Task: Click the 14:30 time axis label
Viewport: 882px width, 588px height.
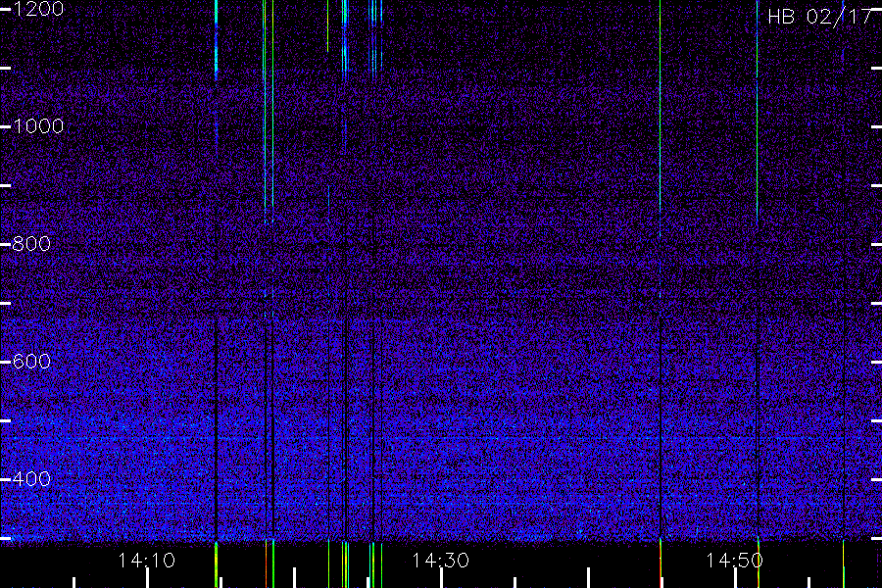Action: pyautogui.click(x=440, y=561)
